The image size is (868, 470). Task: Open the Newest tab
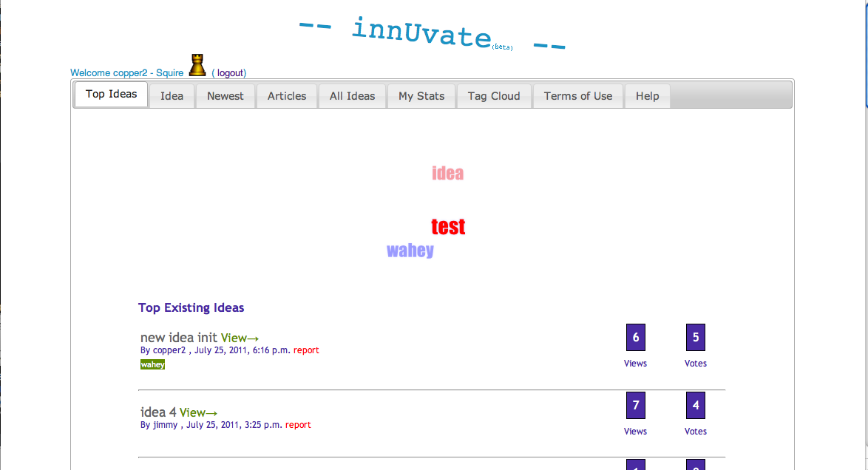coord(226,96)
